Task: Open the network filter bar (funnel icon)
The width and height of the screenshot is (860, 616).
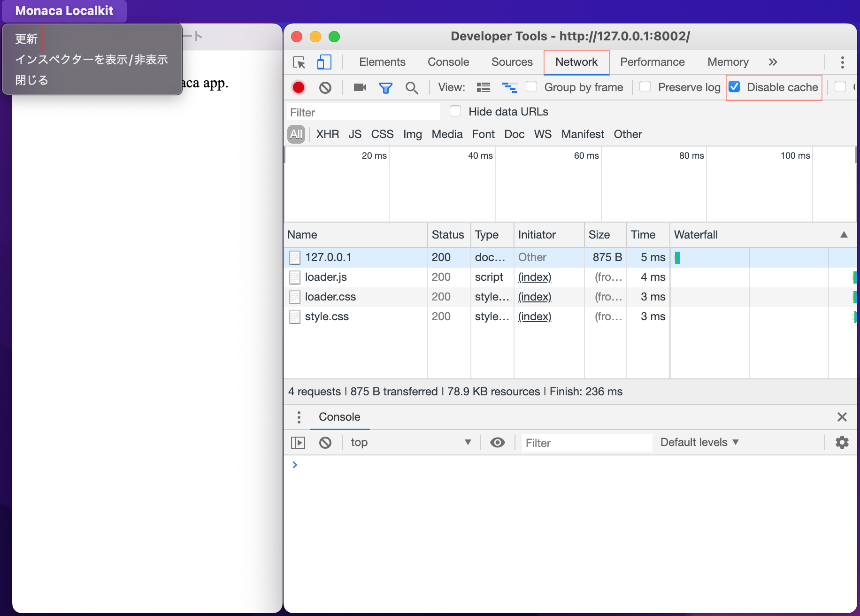Action: [x=386, y=87]
